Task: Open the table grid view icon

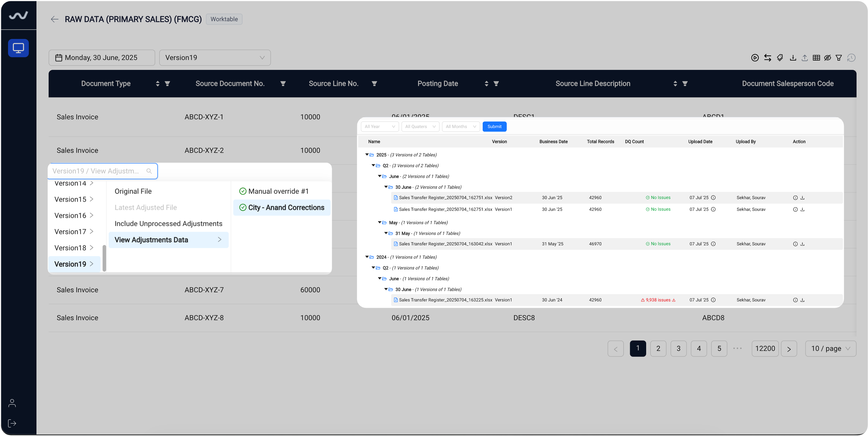Action: pyautogui.click(x=816, y=57)
